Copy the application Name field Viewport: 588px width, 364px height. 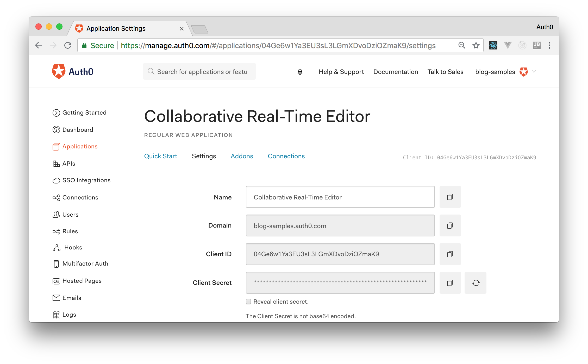[450, 197]
